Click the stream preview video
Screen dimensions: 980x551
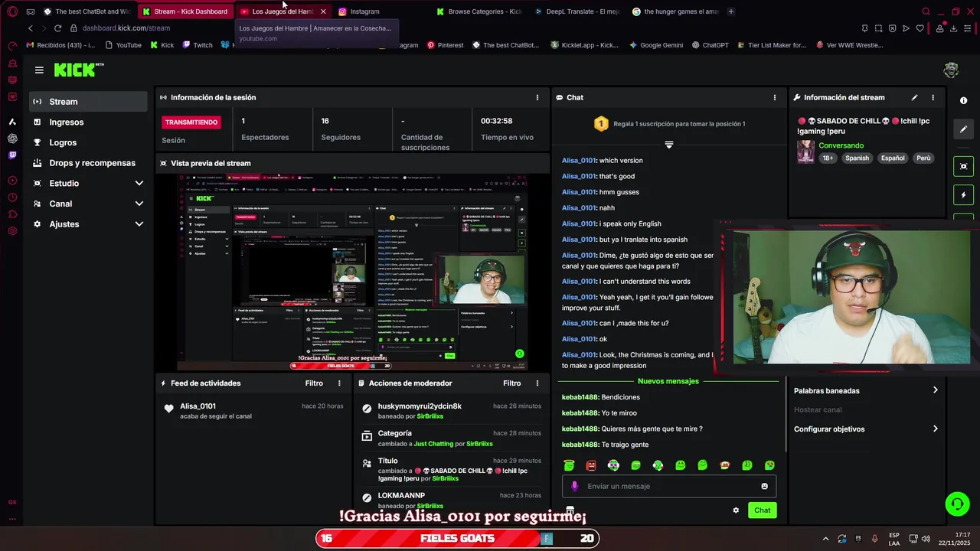(x=352, y=272)
